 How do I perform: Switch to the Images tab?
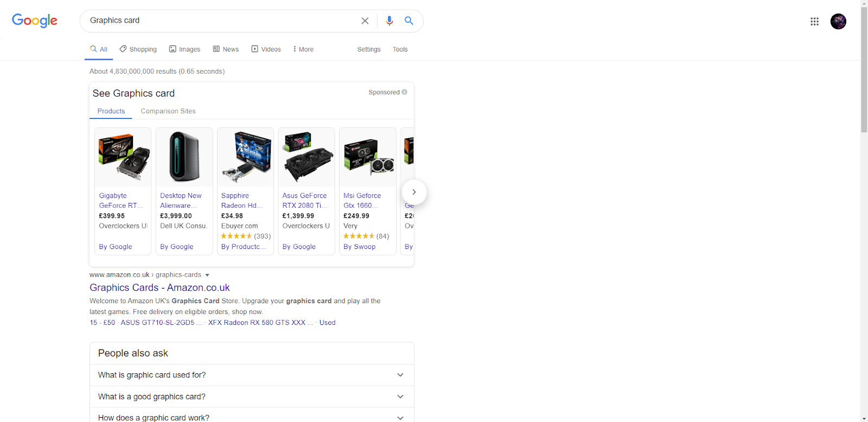(184, 49)
